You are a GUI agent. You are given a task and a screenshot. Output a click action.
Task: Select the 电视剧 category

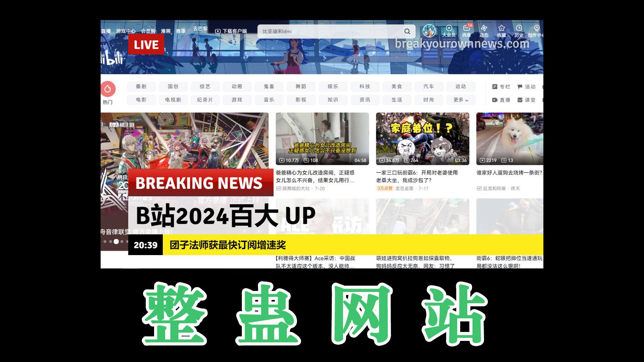pyautogui.click(x=173, y=100)
